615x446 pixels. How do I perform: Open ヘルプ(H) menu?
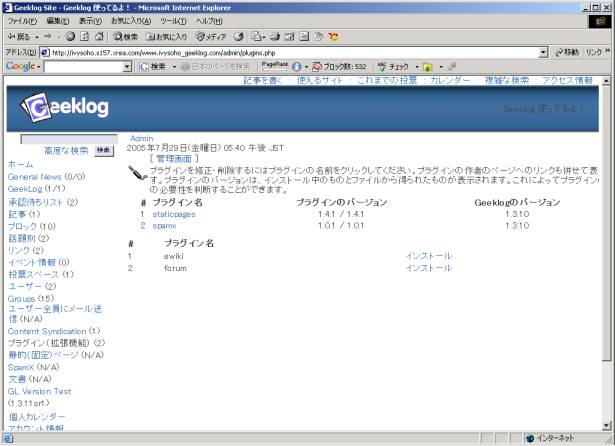[209, 21]
